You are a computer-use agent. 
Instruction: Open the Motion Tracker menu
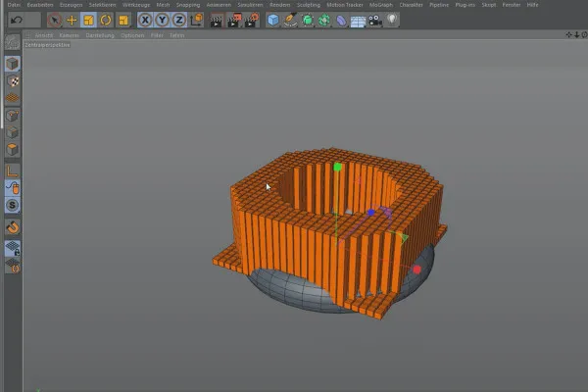345,5
